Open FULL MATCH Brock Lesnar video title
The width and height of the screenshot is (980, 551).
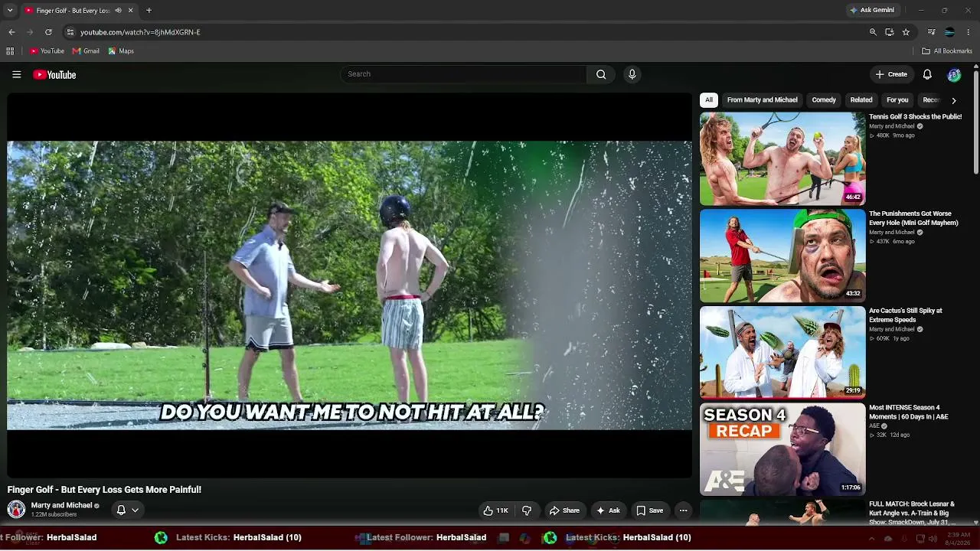[912, 513]
